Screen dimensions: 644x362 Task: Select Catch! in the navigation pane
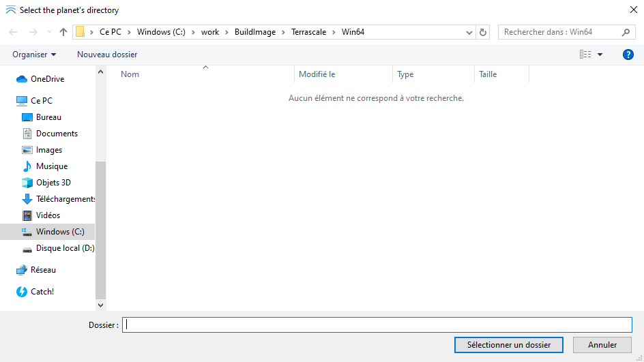pyautogui.click(x=42, y=292)
